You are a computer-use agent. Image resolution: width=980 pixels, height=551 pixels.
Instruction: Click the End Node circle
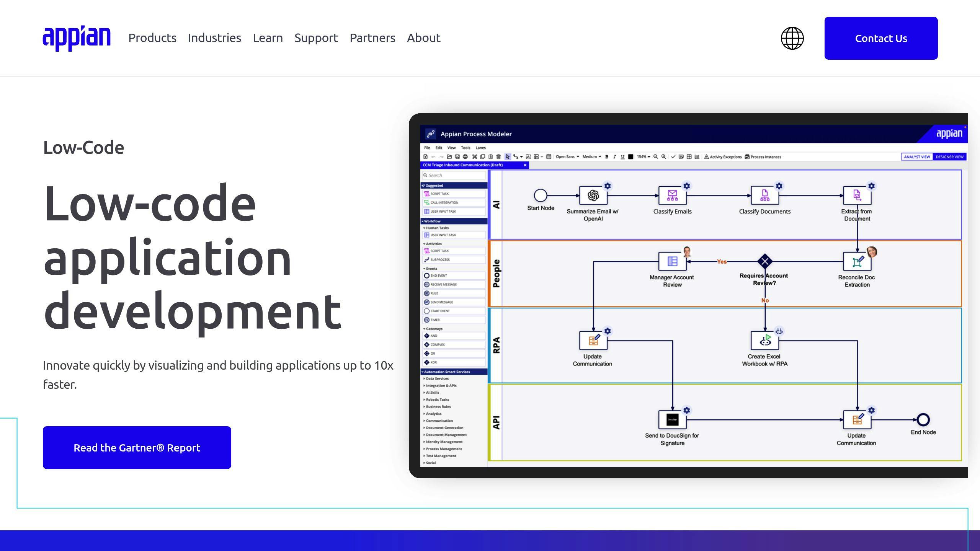point(923,420)
